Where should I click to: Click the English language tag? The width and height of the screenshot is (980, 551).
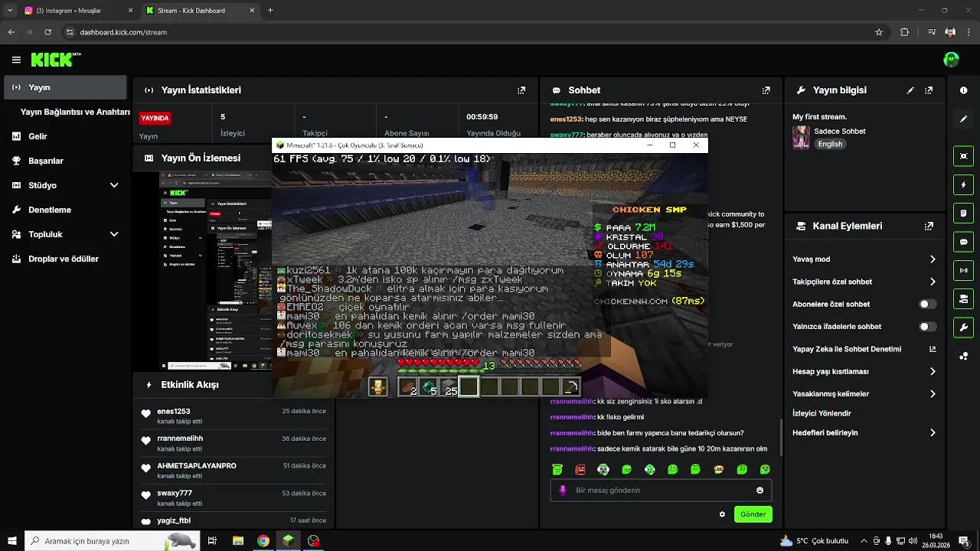(x=830, y=144)
